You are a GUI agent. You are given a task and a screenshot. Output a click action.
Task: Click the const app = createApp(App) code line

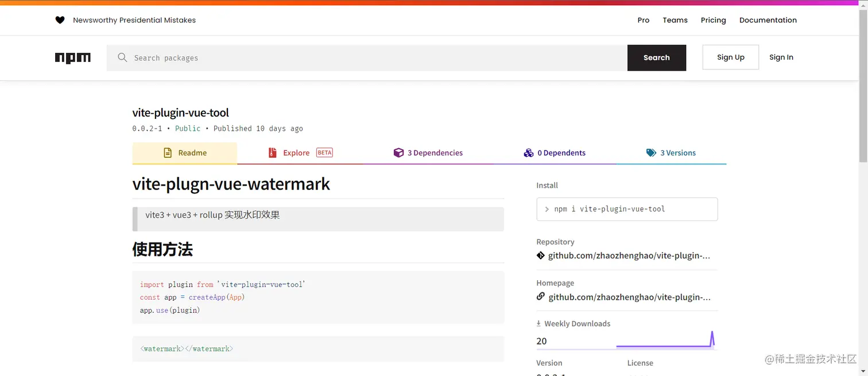(x=191, y=297)
